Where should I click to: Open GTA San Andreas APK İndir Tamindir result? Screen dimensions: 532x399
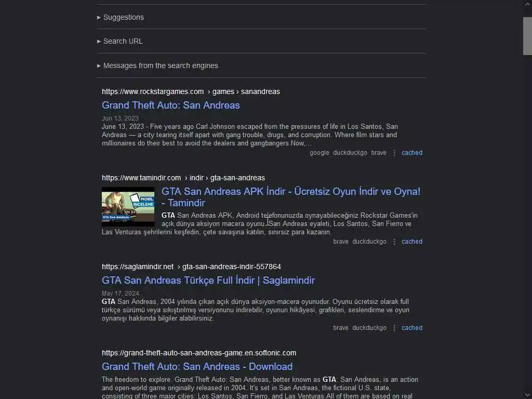coord(291,197)
